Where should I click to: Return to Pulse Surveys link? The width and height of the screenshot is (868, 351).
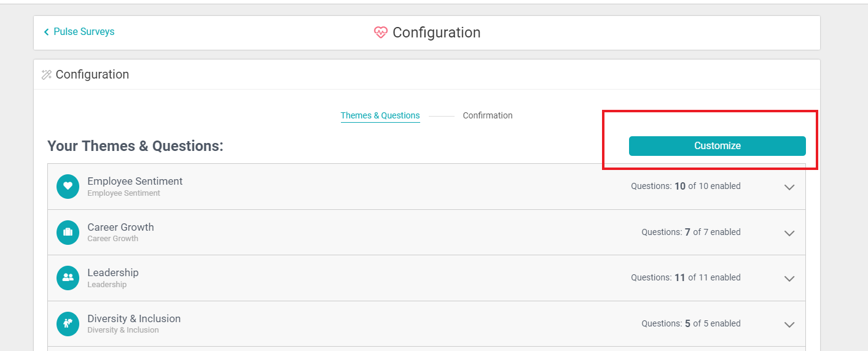[84, 32]
